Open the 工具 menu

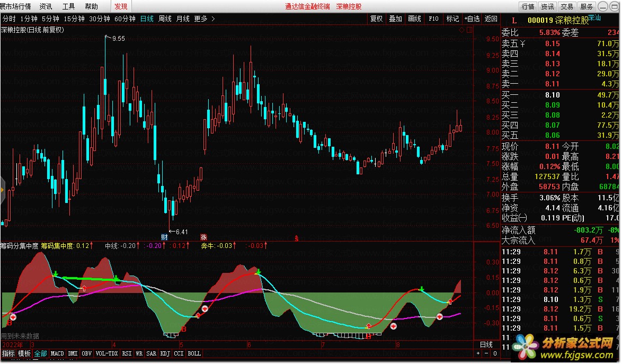click(68, 6)
